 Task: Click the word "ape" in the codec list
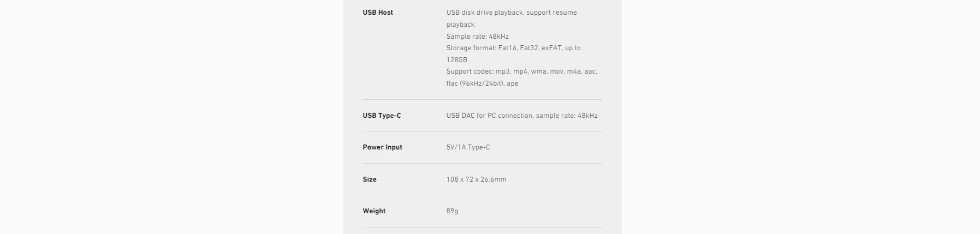[x=512, y=83]
